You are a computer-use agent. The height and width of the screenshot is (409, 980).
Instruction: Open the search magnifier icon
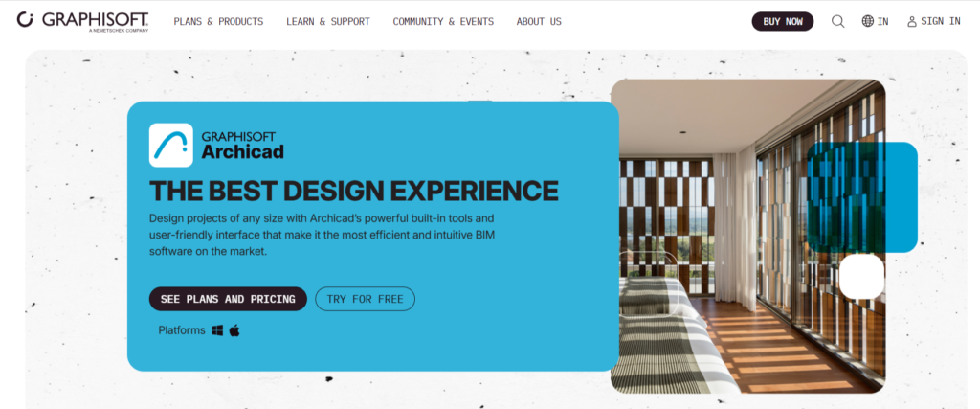tap(837, 21)
